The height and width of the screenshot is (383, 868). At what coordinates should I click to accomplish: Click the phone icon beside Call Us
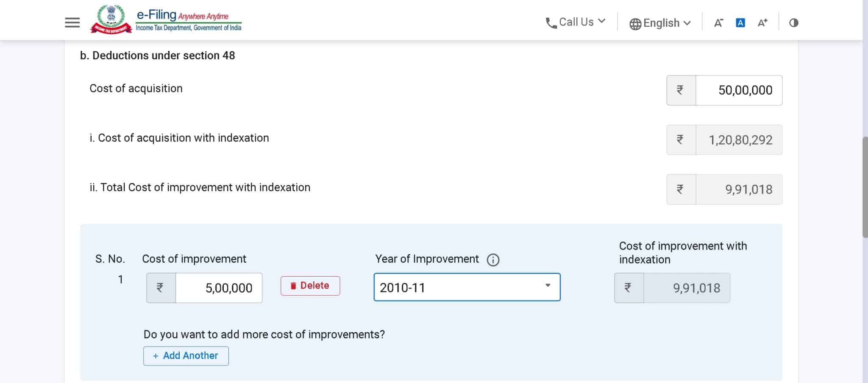[551, 22]
